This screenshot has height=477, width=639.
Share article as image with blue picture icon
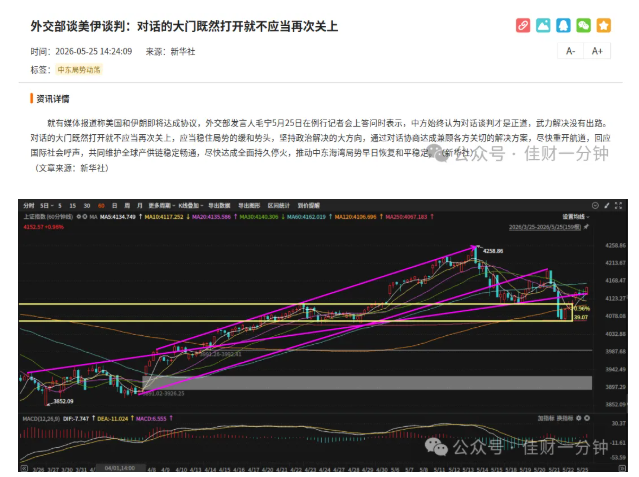click(543, 25)
